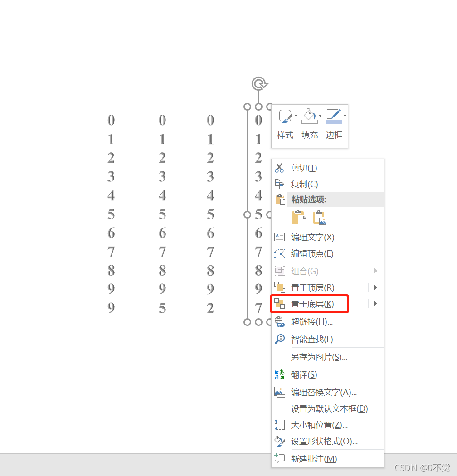The width and height of the screenshot is (457, 476).
Task: Click the Edit Text icon
Action: 279,237
